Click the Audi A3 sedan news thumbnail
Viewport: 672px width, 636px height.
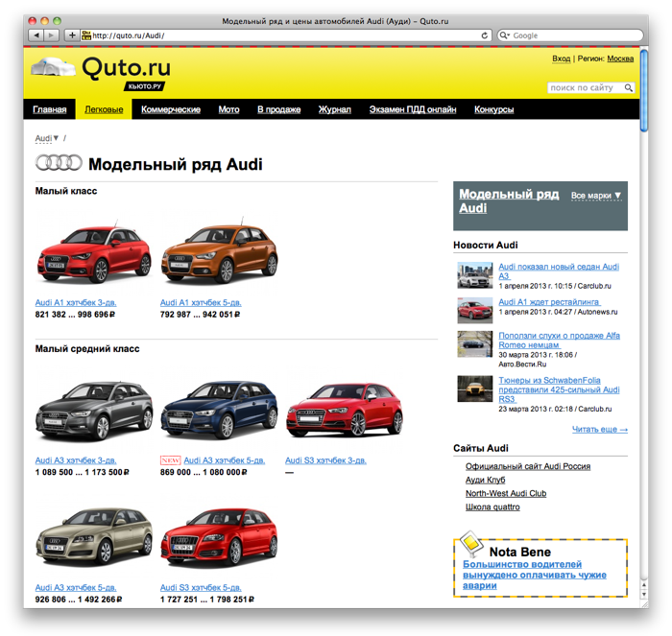(475, 275)
